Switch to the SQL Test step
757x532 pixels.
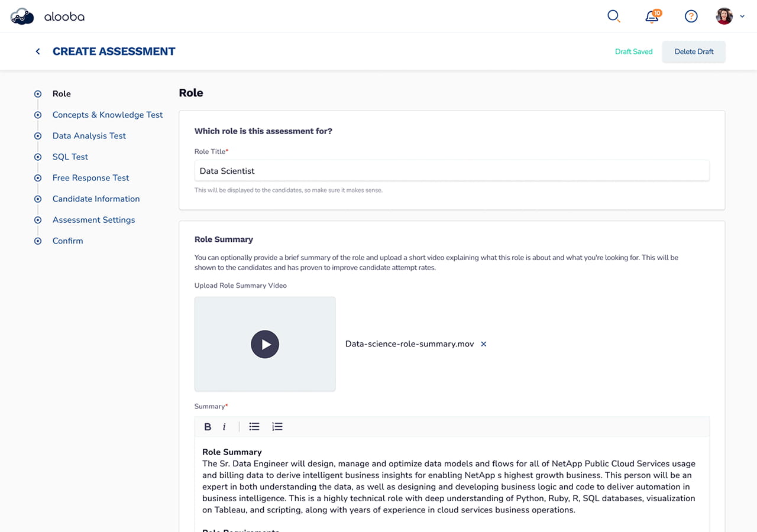[x=70, y=157]
